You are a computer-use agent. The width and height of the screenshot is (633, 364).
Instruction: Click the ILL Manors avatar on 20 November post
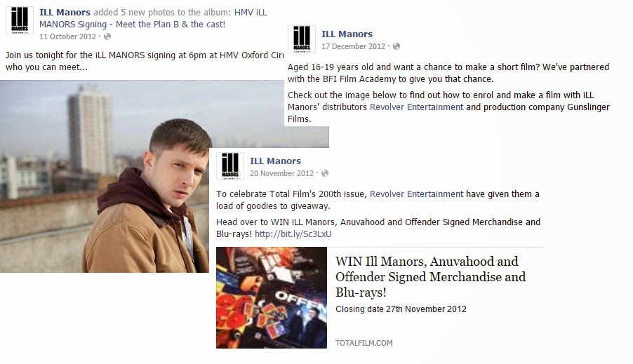[x=230, y=166]
